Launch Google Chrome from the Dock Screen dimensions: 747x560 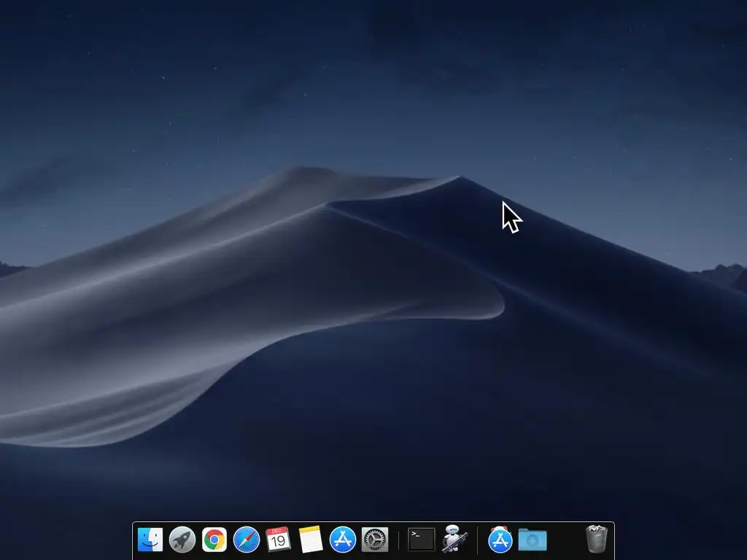click(x=214, y=540)
